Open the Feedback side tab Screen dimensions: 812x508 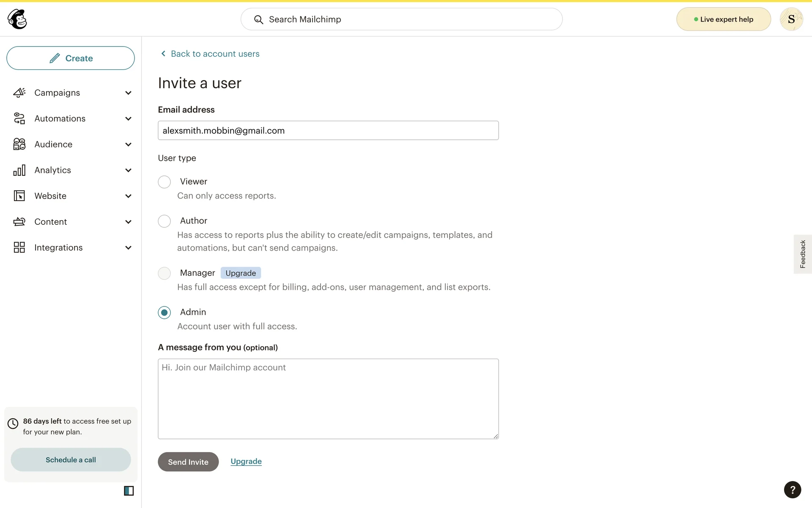802,254
